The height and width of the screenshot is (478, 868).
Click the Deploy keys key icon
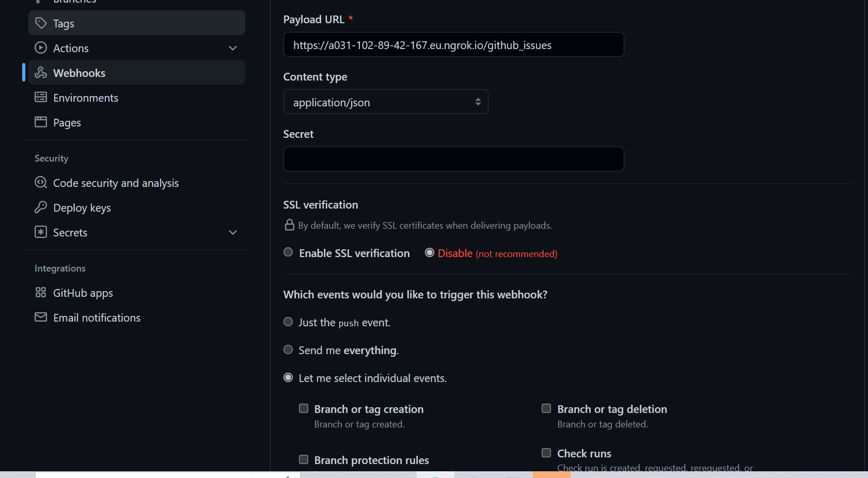(x=40, y=208)
